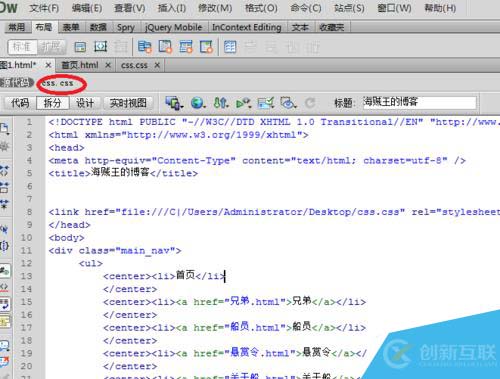The height and width of the screenshot is (379, 500).
Task: Select the InContext Editing insert tab
Action: coord(247,27)
